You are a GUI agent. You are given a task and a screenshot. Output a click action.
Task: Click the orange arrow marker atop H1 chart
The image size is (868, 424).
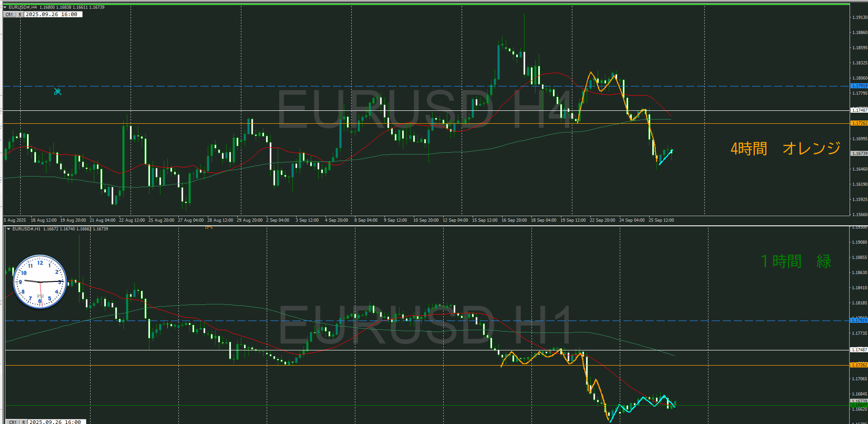click(209, 226)
